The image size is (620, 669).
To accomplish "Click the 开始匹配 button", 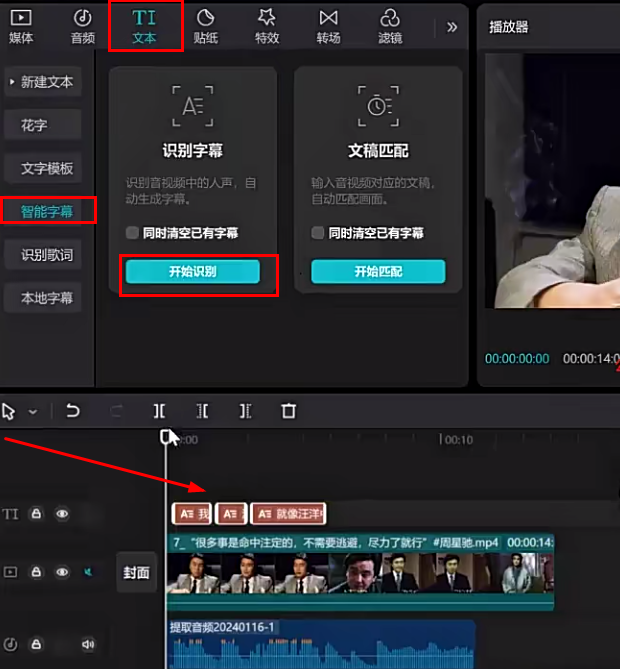I will (378, 271).
